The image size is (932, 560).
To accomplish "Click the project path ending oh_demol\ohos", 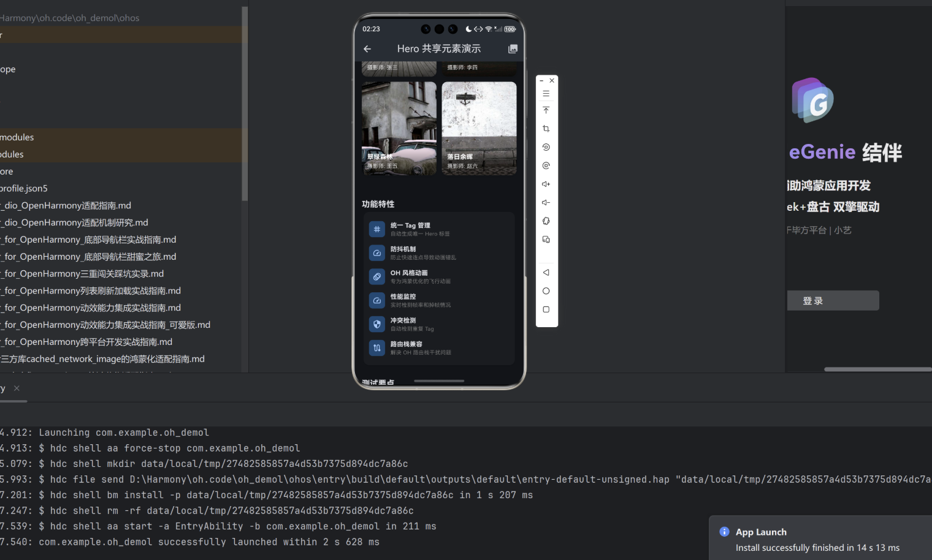I will coord(69,18).
